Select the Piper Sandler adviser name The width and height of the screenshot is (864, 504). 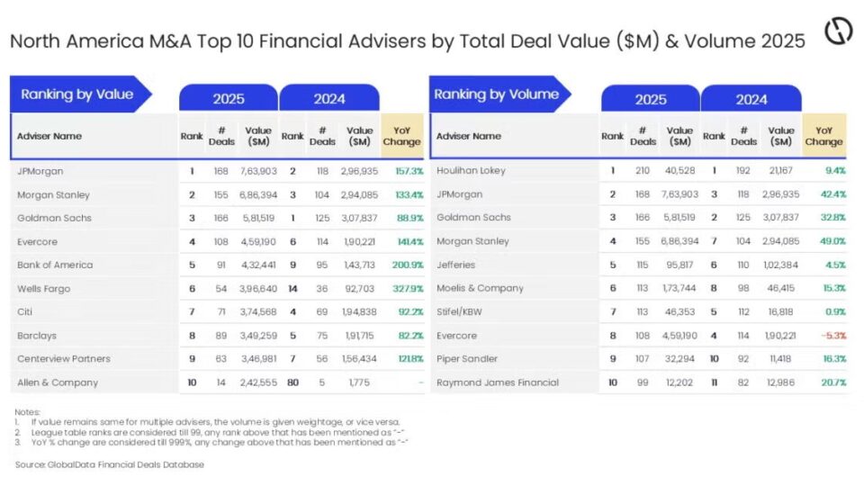click(x=466, y=358)
